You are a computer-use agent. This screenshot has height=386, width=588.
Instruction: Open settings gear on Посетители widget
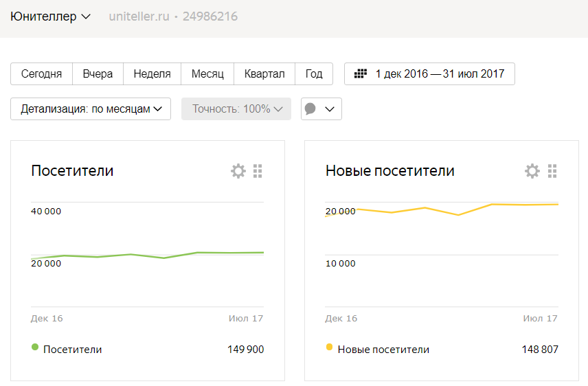[x=238, y=171]
